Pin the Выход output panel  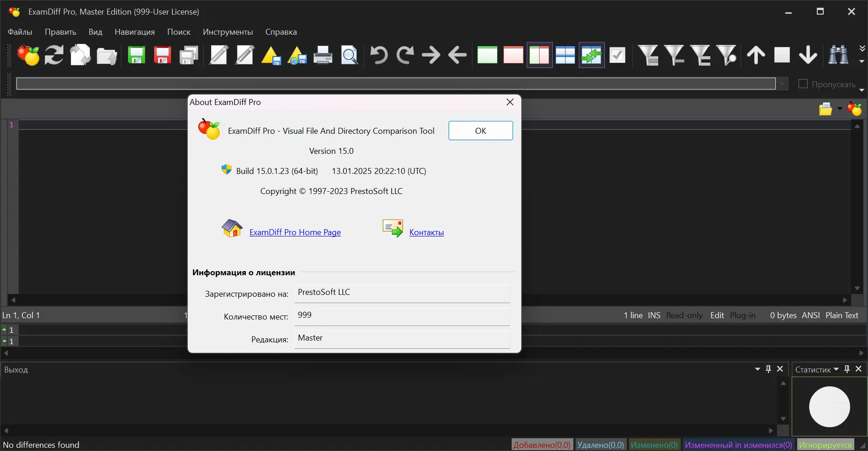pos(768,369)
